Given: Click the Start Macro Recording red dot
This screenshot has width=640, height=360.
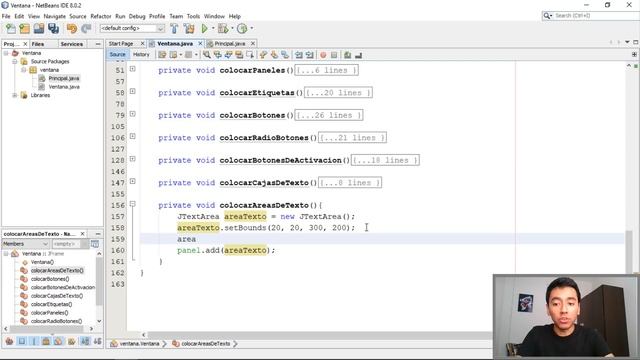Looking at the screenshot, I should [323, 55].
